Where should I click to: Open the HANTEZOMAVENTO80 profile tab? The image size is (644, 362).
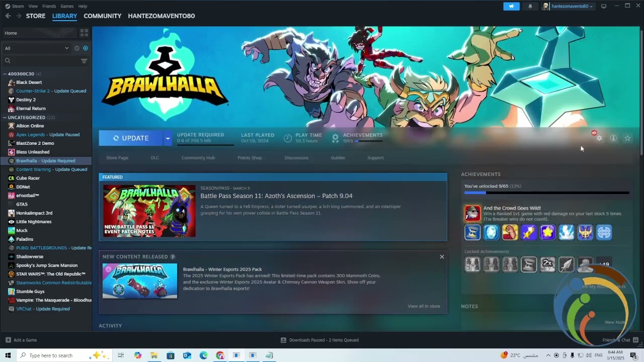[x=162, y=16]
